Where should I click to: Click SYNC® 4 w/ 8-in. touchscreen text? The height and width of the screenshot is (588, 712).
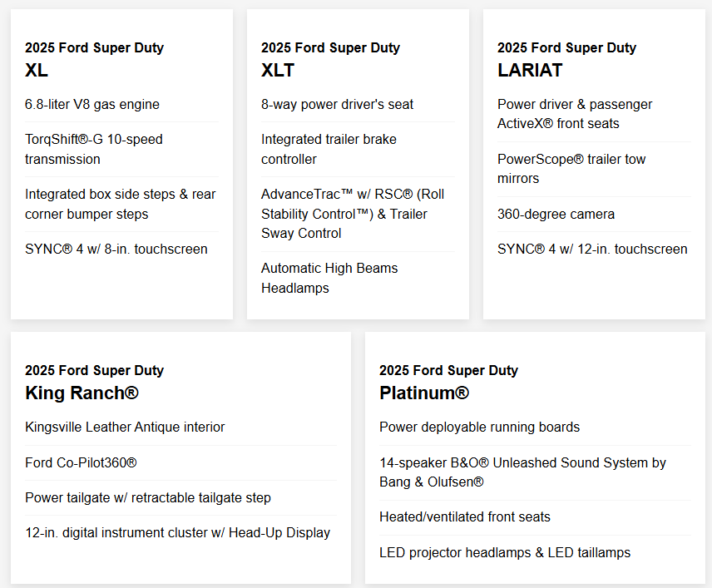(x=116, y=249)
